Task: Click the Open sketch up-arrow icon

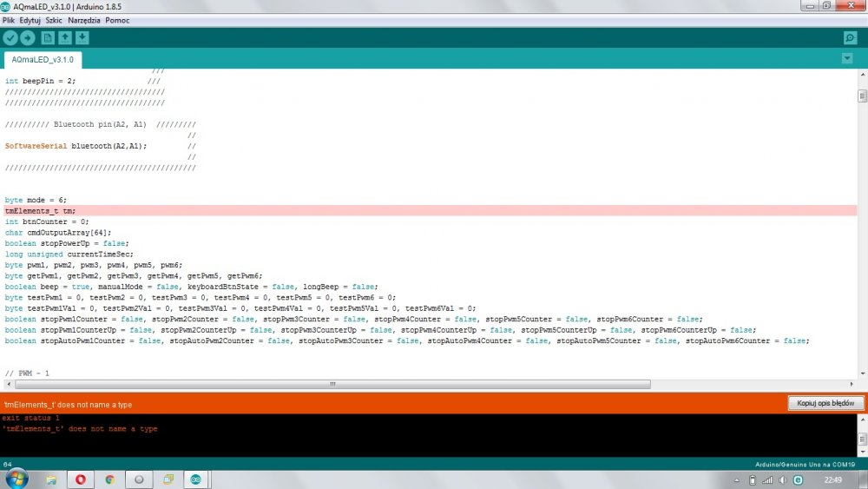Action: click(x=65, y=37)
